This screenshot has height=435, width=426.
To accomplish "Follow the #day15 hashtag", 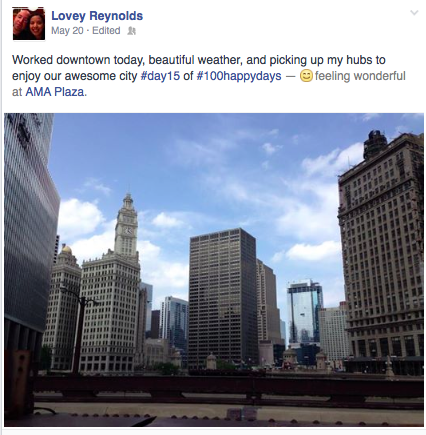I will point(160,76).
